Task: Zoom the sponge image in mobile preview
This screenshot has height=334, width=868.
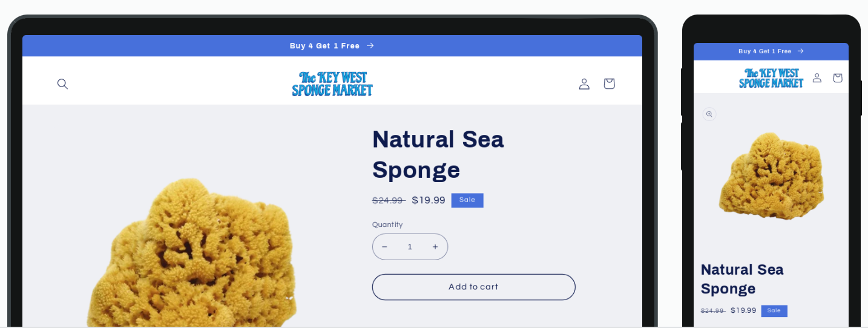Action: pyautogui.click(x=709, y=114)
